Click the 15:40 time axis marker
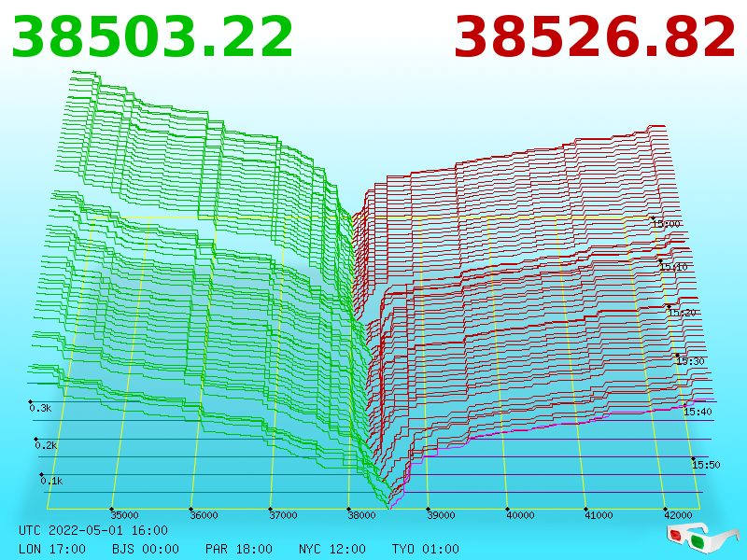The width and height of the screenshot is (747, 560). coord(698,412)
